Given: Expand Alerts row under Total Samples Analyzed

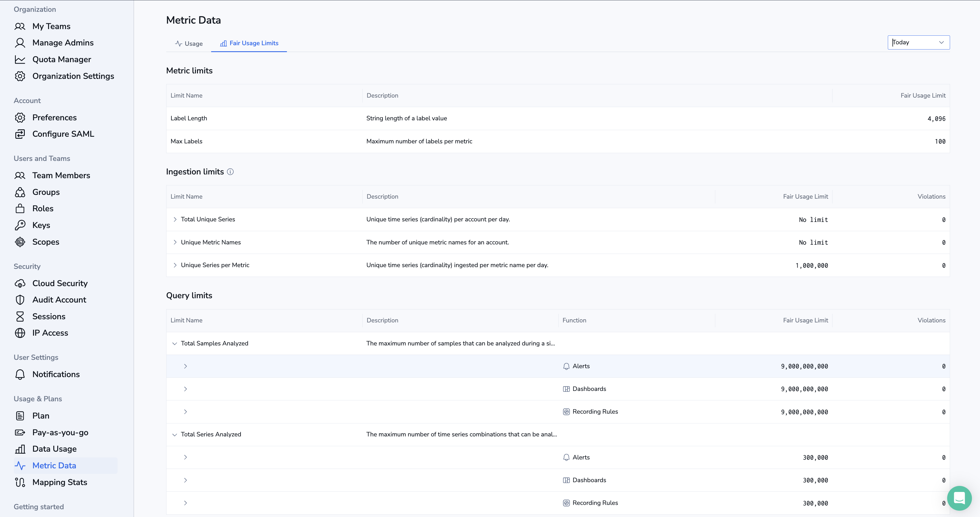Looking at the screenshot, I should 185,366.
